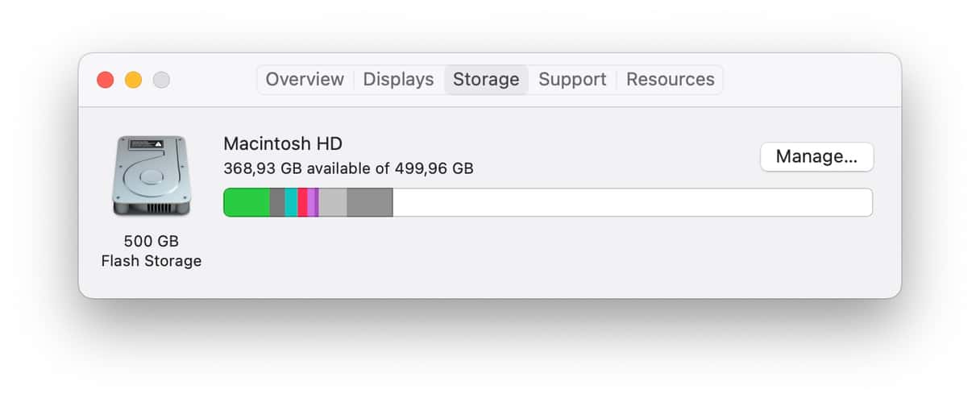Click the 500 GB Flash Storage label
This screenshot has width=980, height=402.
tap(152, 251)
